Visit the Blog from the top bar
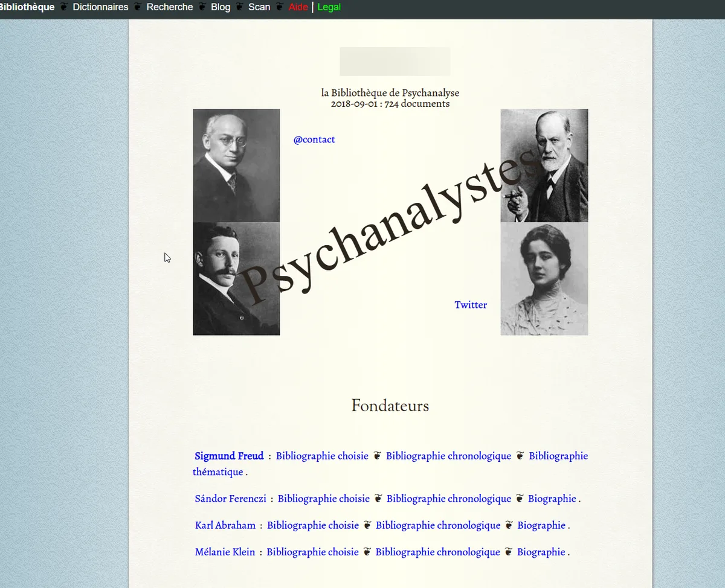This screenshot has width=725, height=588. tap(220, 7)
